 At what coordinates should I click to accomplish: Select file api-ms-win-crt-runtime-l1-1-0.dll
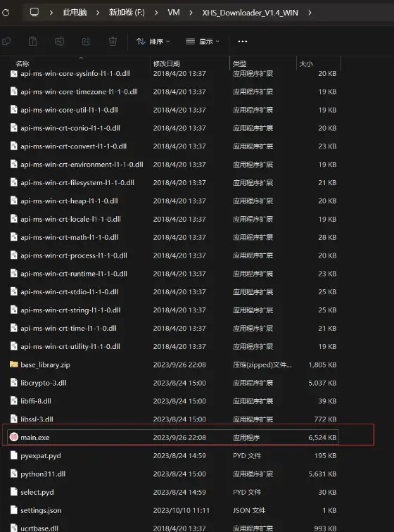click(x=74, y=274)
